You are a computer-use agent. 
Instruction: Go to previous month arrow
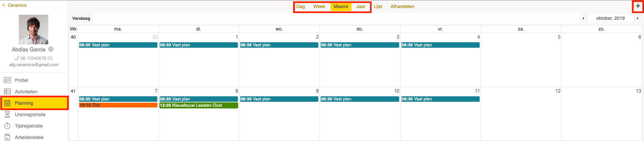584,18
